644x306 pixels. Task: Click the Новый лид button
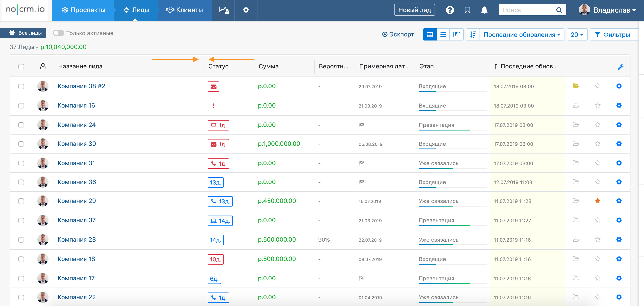[x=414, y=10]
